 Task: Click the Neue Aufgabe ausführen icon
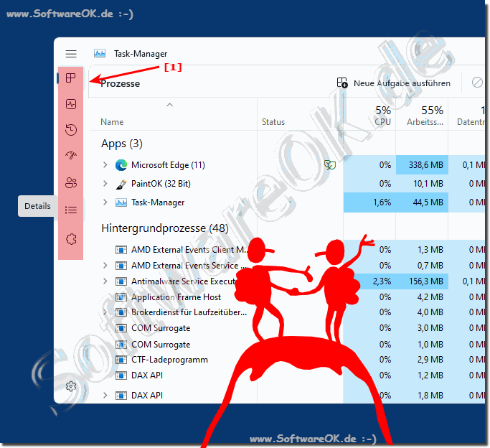click(342, 83)
